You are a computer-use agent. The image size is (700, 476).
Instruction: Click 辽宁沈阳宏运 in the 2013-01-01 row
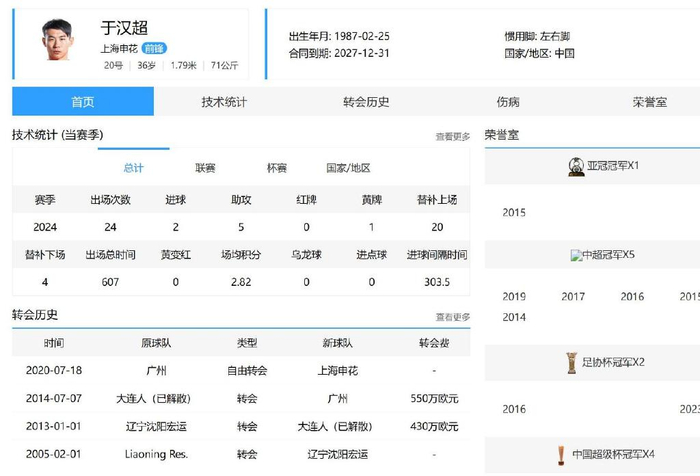(156, 426)
